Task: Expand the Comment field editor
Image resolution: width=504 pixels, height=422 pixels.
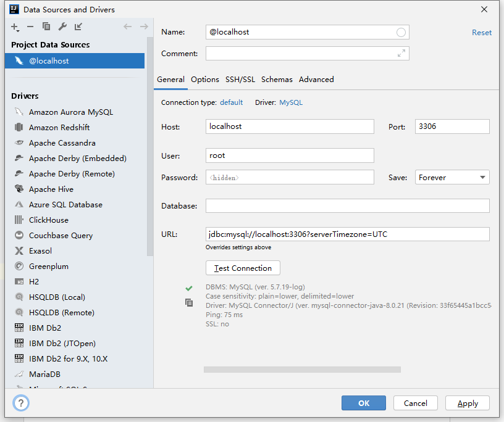Action: tap(401, 54)
